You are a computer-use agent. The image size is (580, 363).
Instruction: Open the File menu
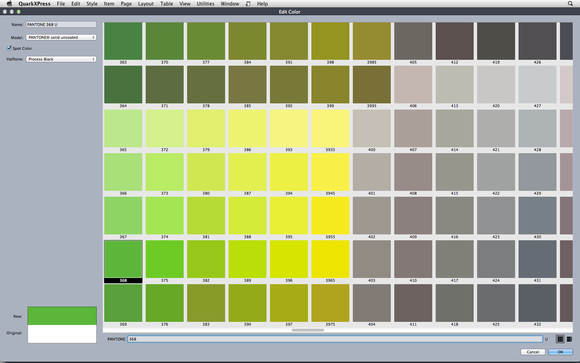(61, 4)
